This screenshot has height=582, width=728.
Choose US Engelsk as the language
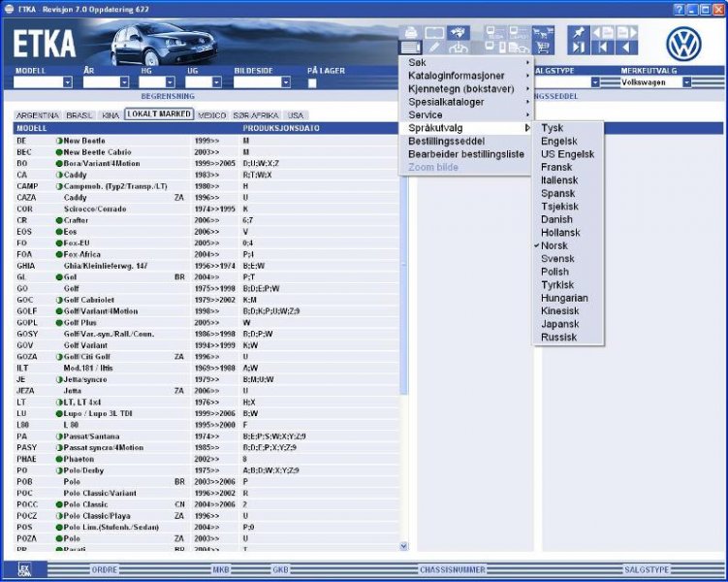click(568, 154)
